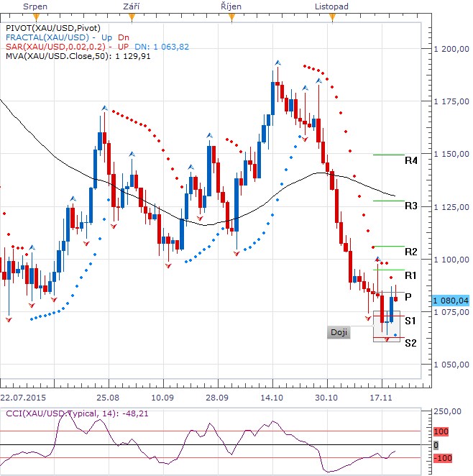Click the Říjen month label
This screenshot has height=476, width=473.
tap(231, 6)
